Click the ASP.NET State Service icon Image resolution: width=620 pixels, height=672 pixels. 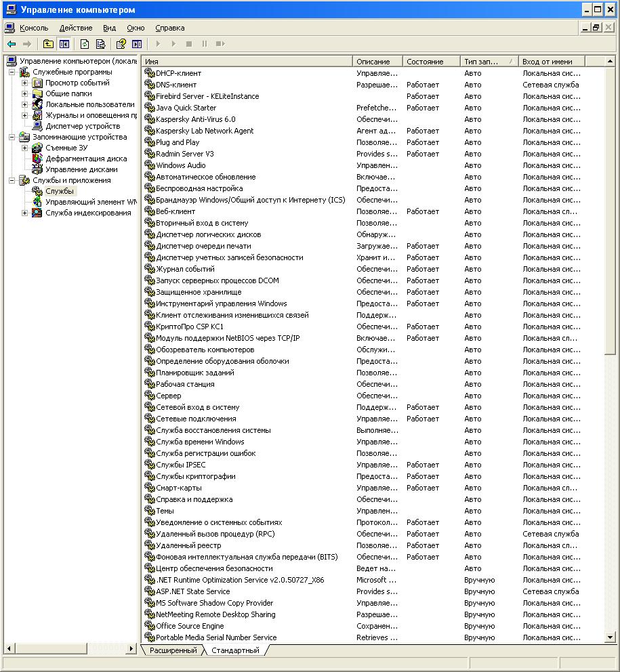point(150,591)
